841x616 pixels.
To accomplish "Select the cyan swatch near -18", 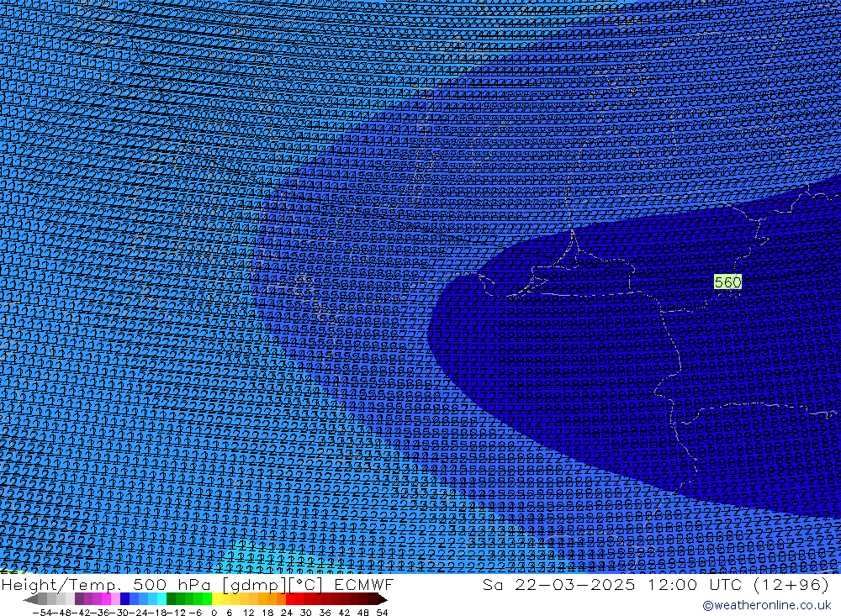I will pyautogui.click(x=161, y=599).
